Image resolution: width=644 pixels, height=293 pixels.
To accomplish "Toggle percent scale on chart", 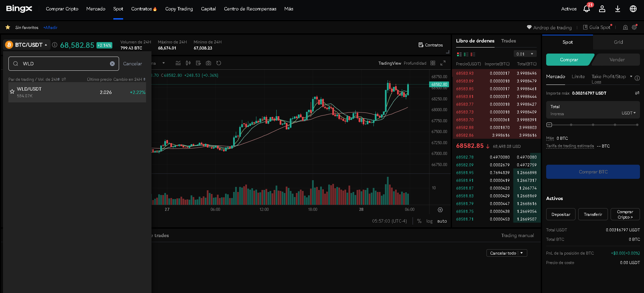I will [x=419, y=221].
